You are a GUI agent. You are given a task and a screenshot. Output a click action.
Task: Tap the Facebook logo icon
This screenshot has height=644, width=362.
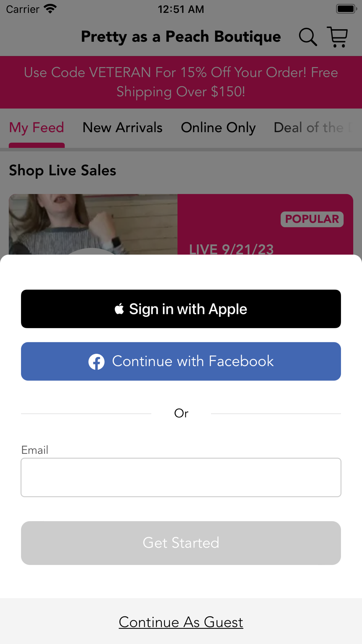97,361
